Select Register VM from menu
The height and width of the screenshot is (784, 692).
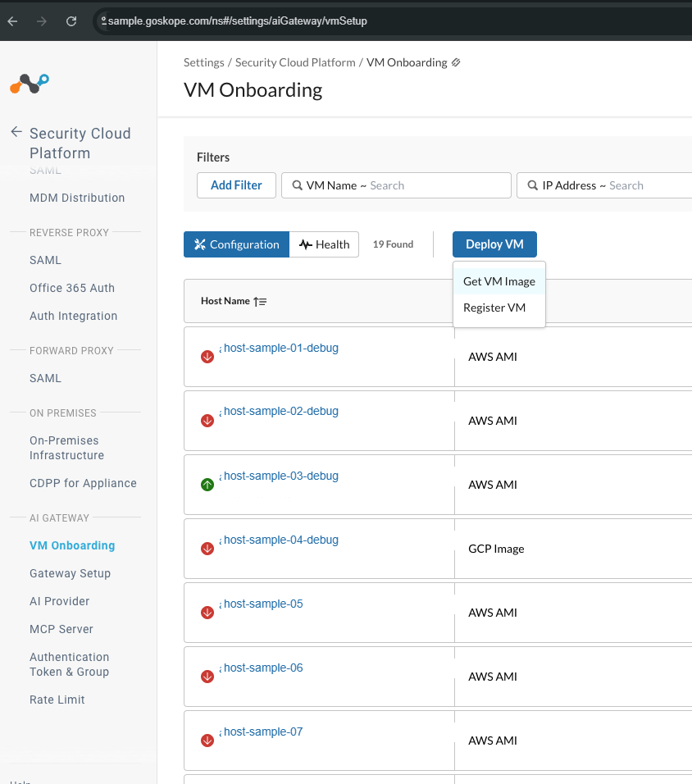[499, 308]
